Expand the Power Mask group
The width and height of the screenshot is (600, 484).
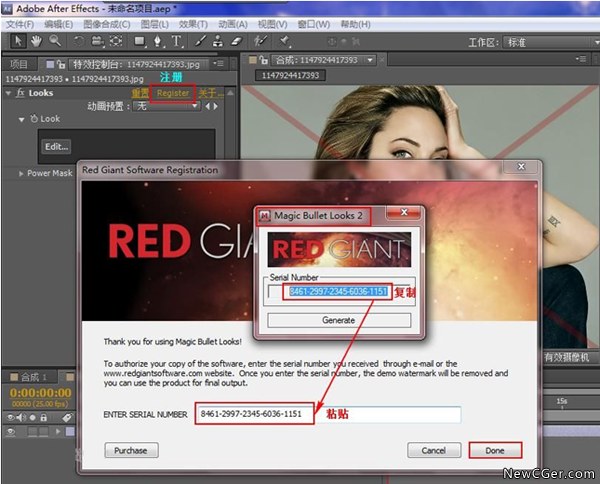[21, 174]
